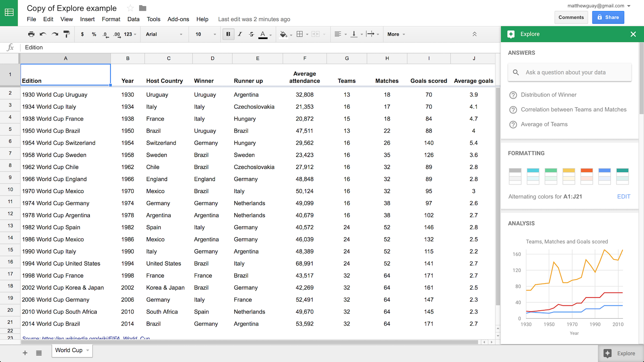Toggle strikethrough formatting

point(251,34)
